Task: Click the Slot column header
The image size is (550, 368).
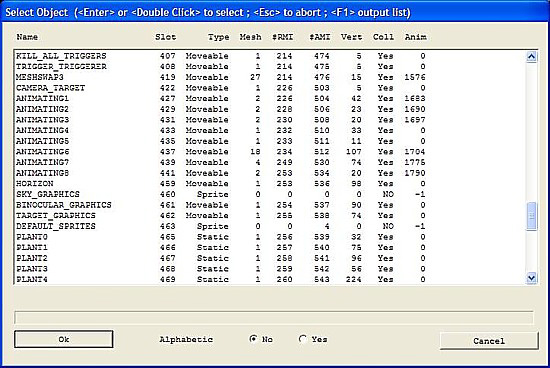Action: coord(166,37)
